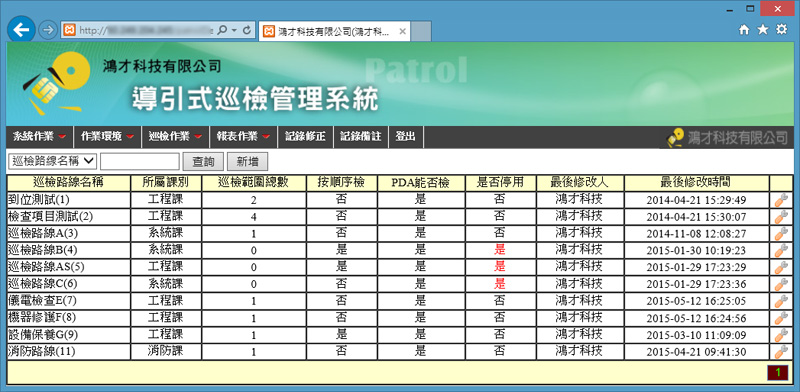Click the wrench edit icon for 機器修護F(8)
Viewport: 800px width, 392px height.
click(781, 318)
